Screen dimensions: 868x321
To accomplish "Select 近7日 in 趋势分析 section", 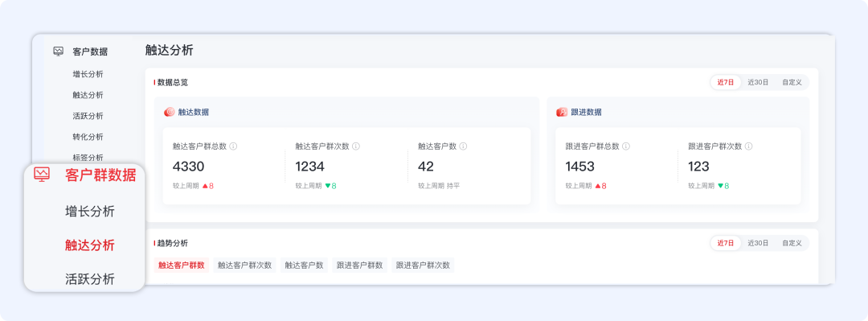I will coord(726,243).
